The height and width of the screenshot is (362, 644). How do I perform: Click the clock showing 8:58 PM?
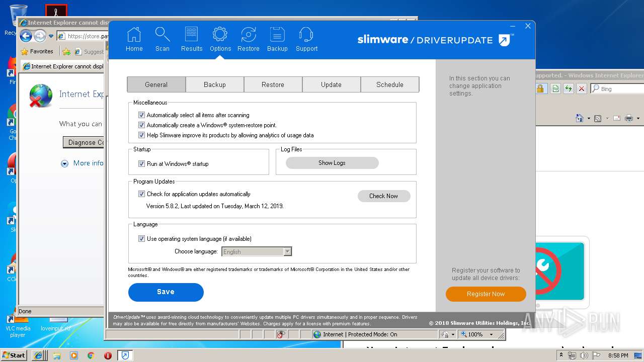pos(618,355)
